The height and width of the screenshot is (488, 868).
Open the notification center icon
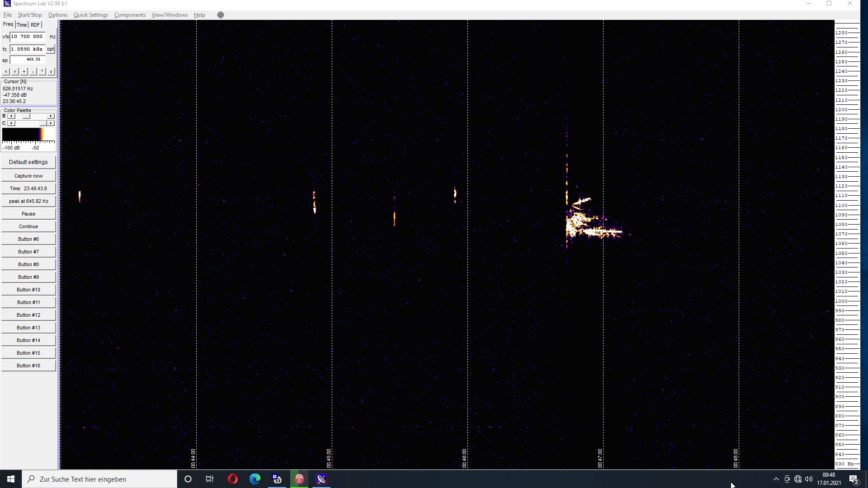(854, 479)
